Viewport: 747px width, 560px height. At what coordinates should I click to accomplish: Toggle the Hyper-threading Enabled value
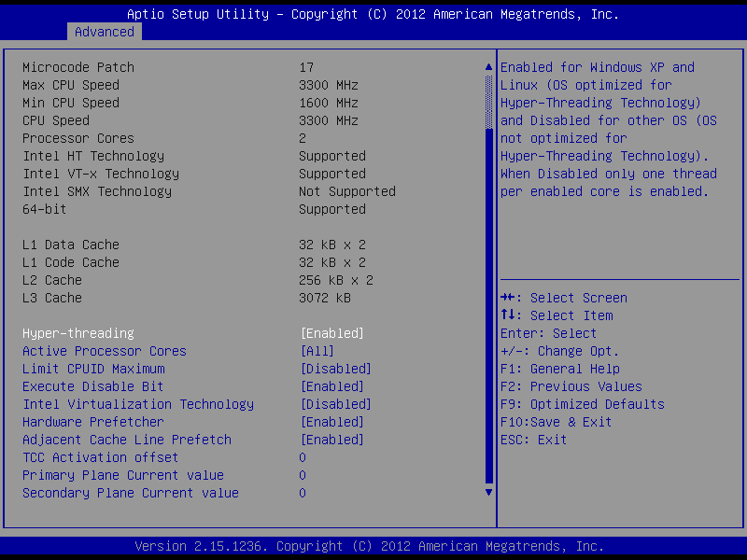pos(331,333)
